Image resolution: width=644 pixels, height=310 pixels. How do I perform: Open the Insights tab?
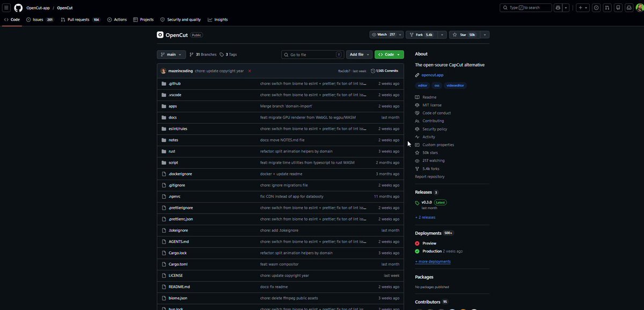click(x=218, y=19)
